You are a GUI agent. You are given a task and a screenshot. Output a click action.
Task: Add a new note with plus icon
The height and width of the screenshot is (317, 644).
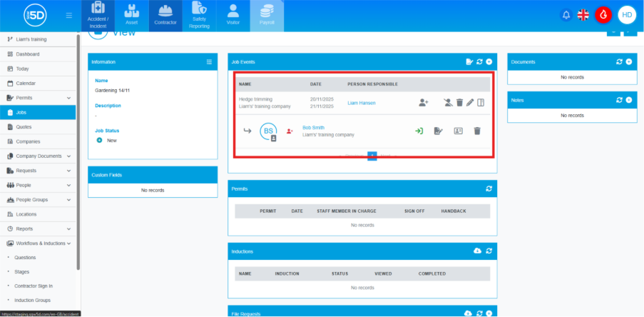click(628, 101)
